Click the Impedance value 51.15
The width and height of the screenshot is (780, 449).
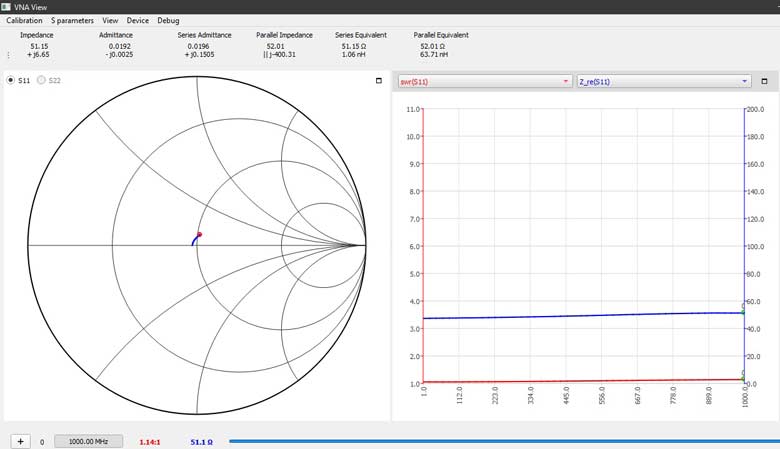pyautogui.click(x=39, y=46)
